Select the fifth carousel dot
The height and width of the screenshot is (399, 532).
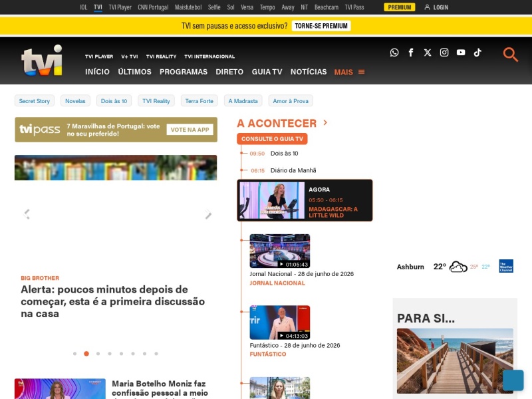click(x=121, y=354)
